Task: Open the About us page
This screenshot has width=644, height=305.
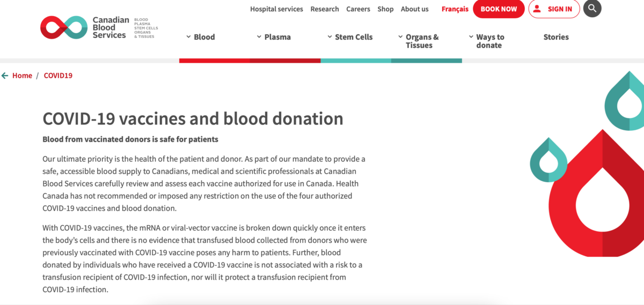Action: (415, 9)
